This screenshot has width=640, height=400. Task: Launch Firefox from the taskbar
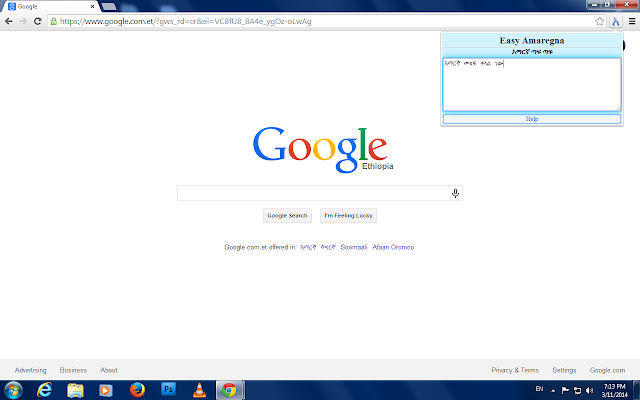coord(137,390)
